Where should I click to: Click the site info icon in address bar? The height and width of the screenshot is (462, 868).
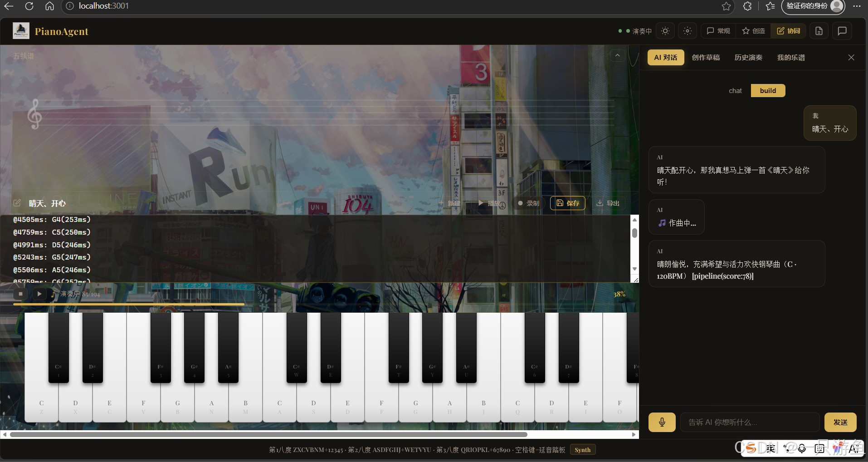69,6
